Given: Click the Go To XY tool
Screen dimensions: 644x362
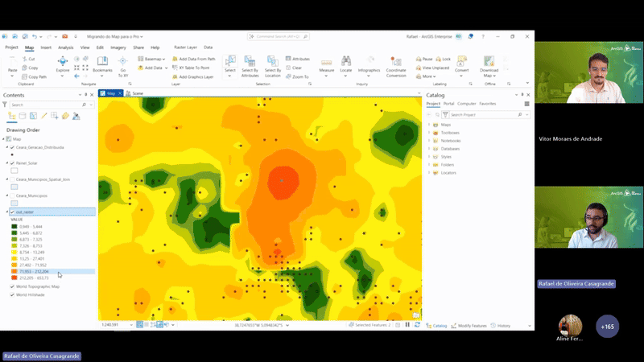Looking at the screenshot, I should click(x=123, y=67).
